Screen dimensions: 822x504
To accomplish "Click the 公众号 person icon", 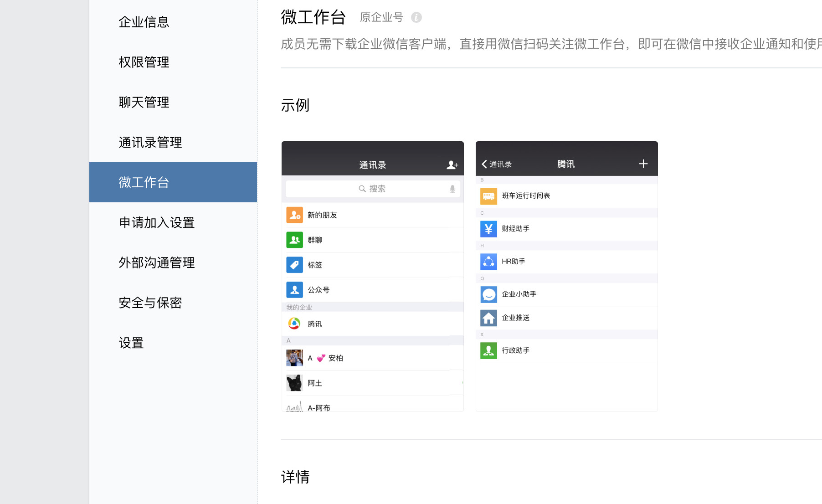I will click(x=294, y=290).
